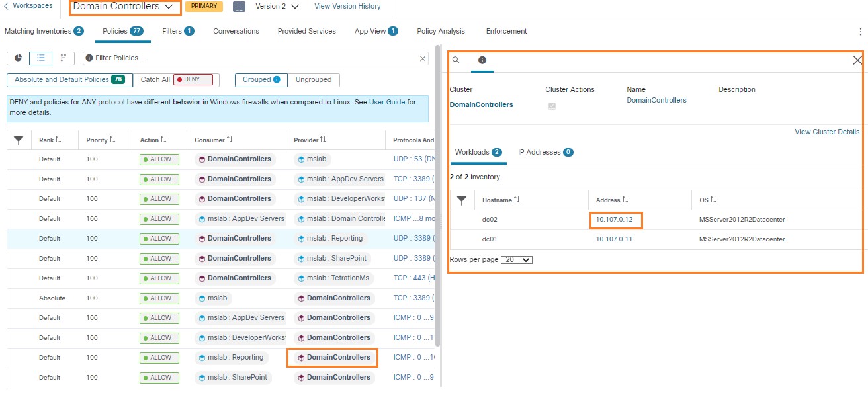Open the Rows per page dropdown
This screenshot has height=412, width=868.
[517, 260]
